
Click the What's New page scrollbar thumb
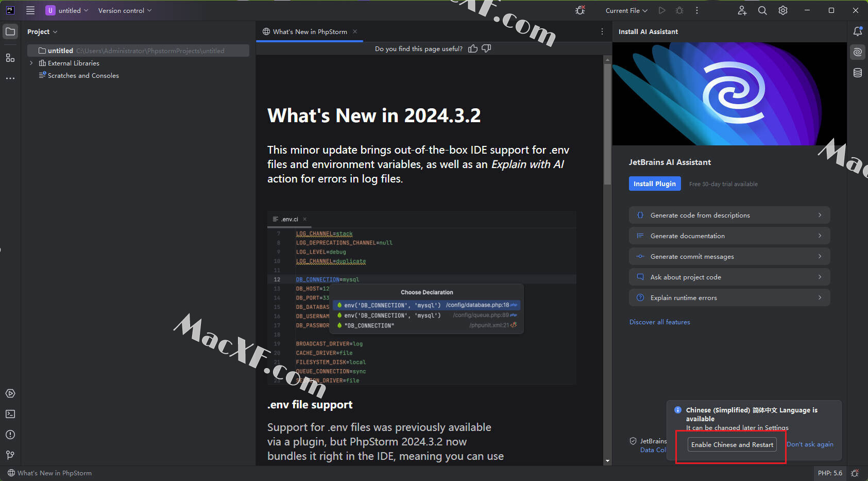607,124
